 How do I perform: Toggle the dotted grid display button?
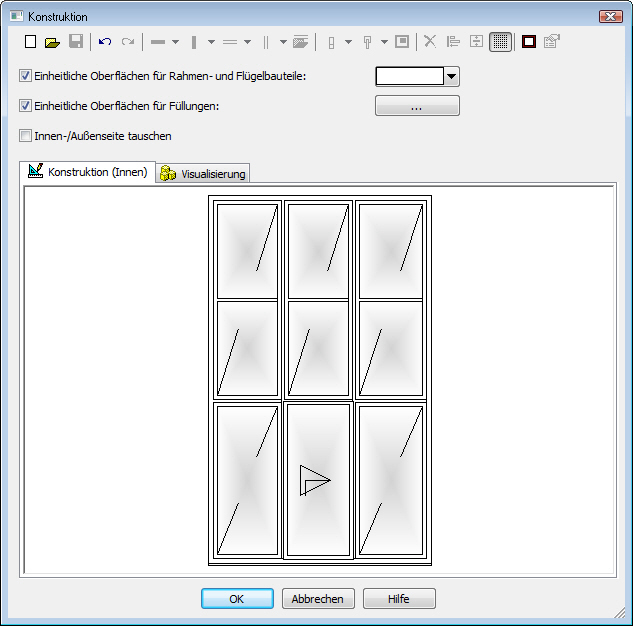[501, 42]
